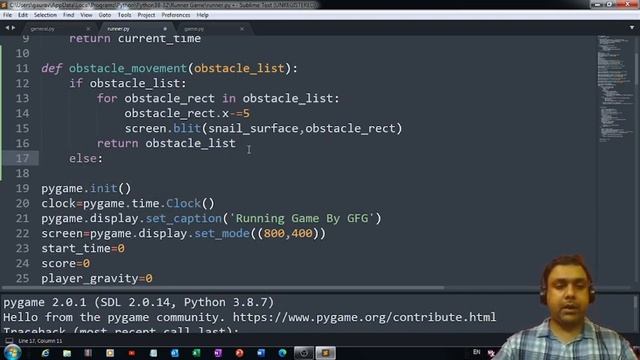Open the Goto menu
The image size is (640, 360).
click(x=105, y=15)
